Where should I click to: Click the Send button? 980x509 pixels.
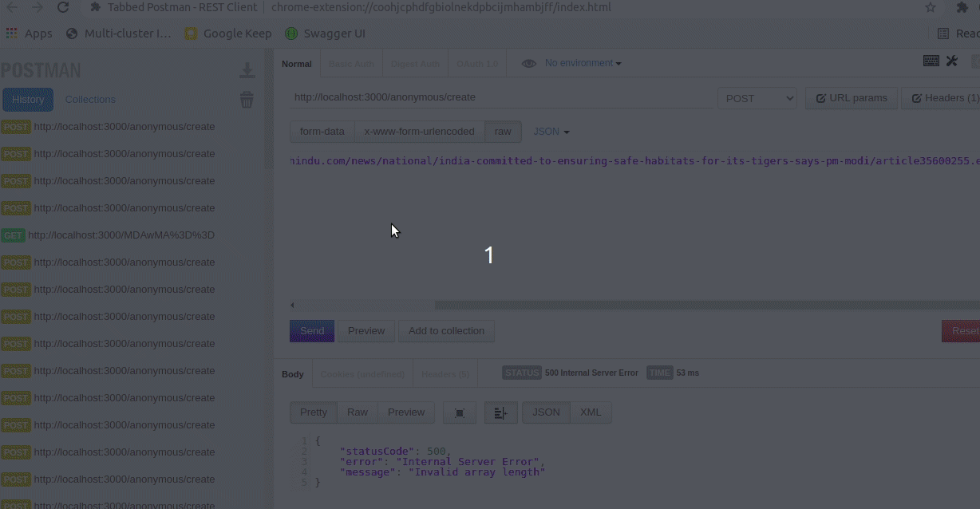312,331
